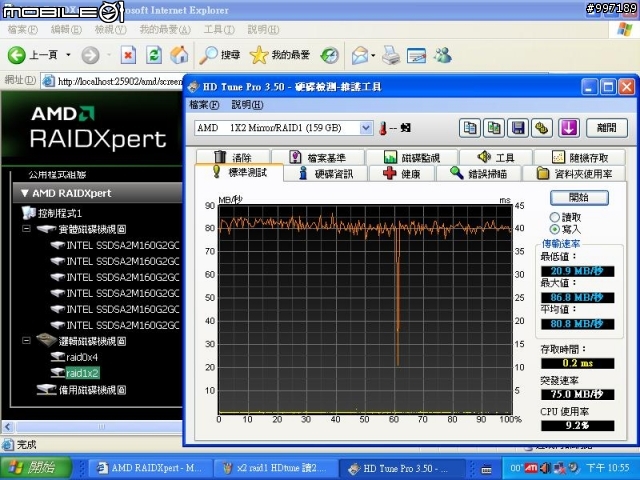Click the purple download arrow icon
The image size is (640, 480).
click(x=569, y=128)
